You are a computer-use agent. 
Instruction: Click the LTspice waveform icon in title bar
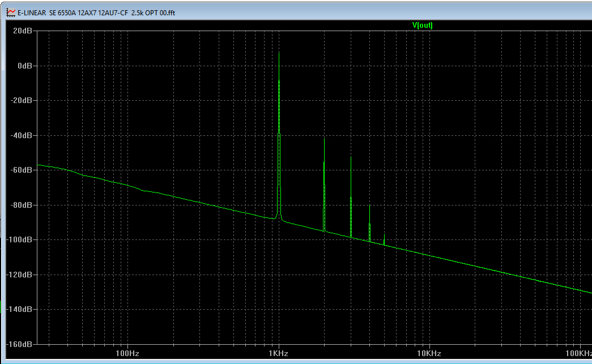coord(11,12)
